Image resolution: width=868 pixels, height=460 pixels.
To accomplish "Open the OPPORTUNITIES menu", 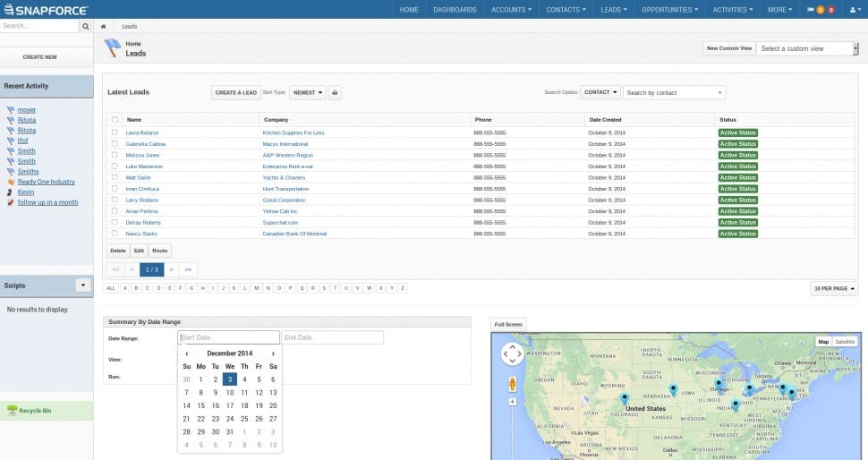I will [669, 10].
